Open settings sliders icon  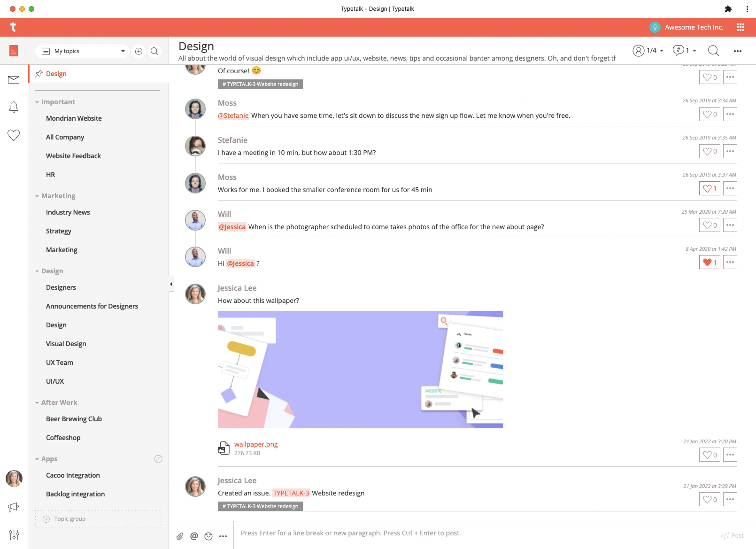pos(14,535)
